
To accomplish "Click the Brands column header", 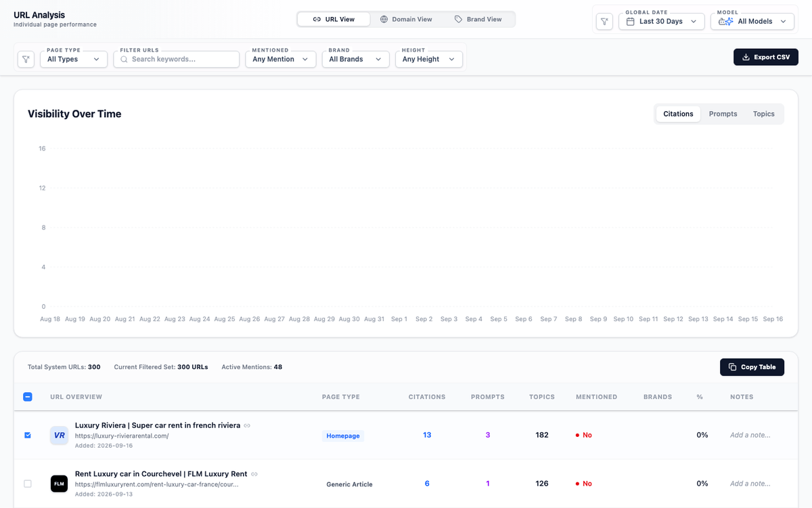I will coord(658,397).
